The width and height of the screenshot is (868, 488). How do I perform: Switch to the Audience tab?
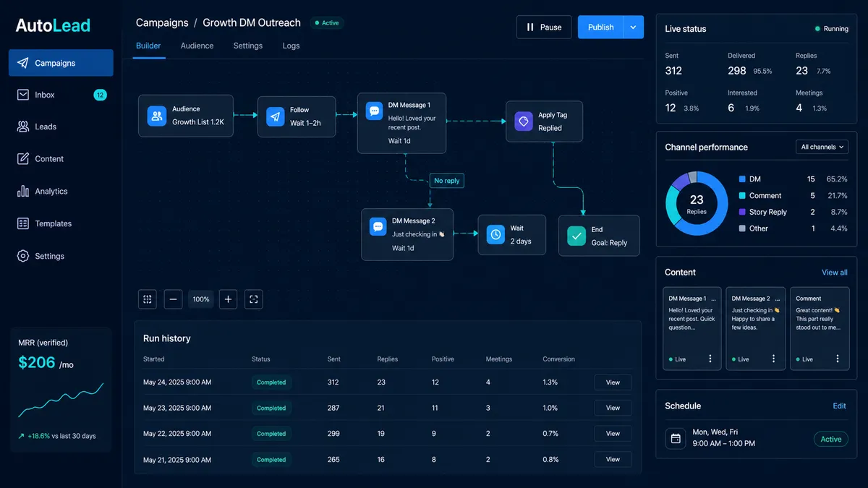pos(197,46)
